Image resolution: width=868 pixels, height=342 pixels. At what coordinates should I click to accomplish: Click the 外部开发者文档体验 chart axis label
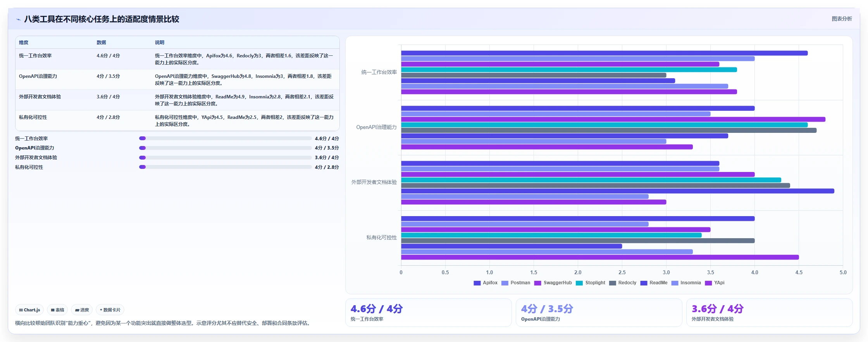click(374, 182)
